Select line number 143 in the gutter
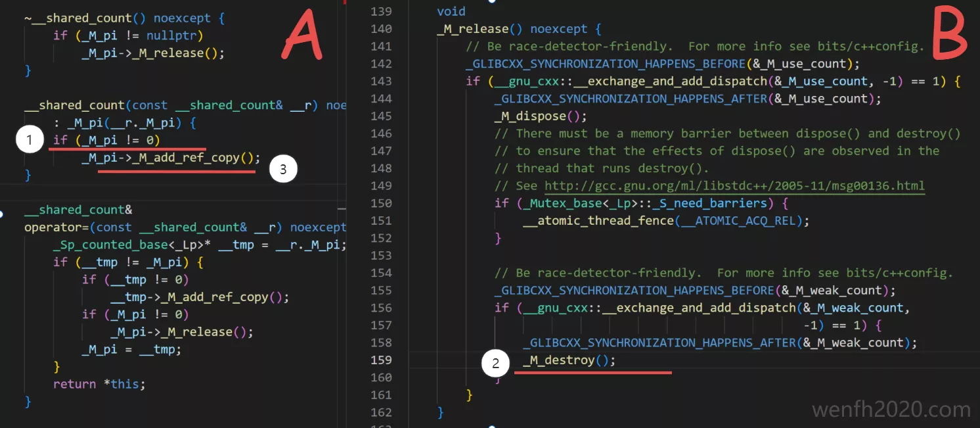The height and width of the screenshot is (428, 980). pyautogui.click(x=381, y=81)
